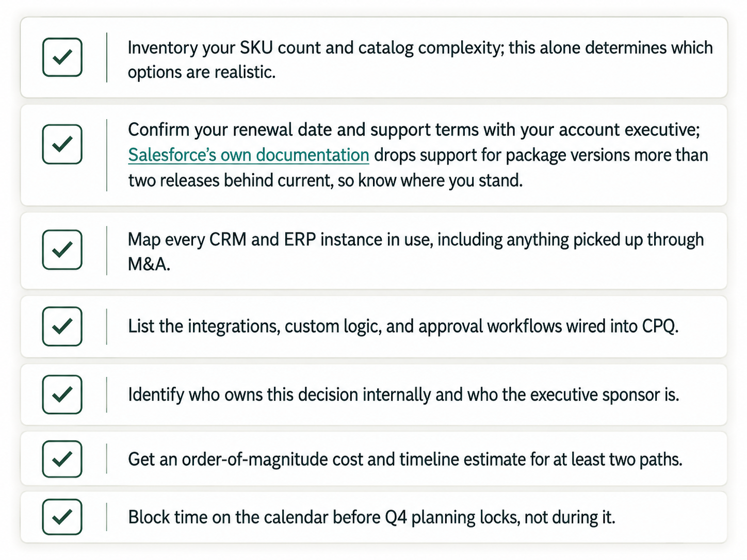Click the Inventory your SKU count card text
The image size is (747, 560).
click(420, 59)
